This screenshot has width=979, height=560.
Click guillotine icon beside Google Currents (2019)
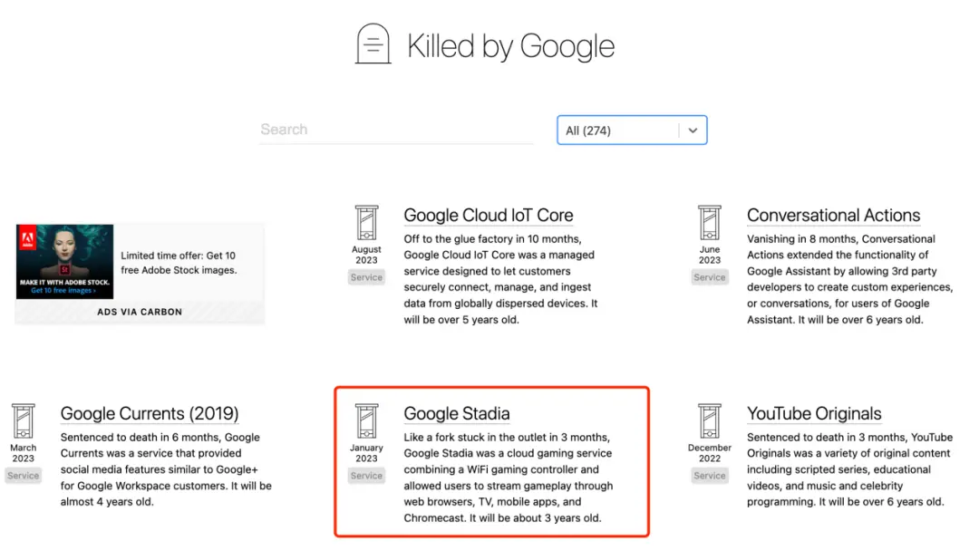(23, 421)
